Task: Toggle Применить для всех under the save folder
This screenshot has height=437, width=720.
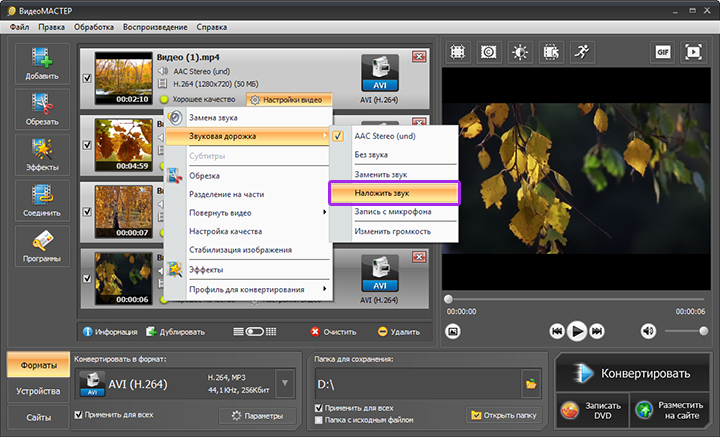Action: [319, 408]
